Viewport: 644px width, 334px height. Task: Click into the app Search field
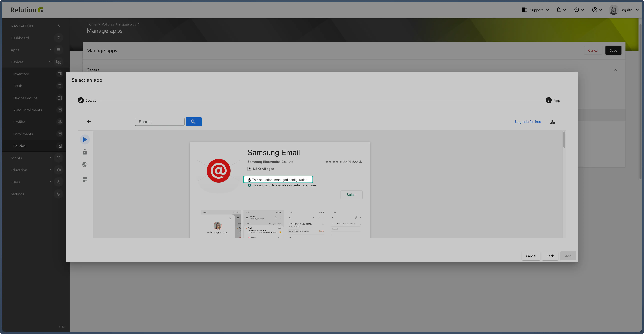pyautogui.click(x=159, y=122)
